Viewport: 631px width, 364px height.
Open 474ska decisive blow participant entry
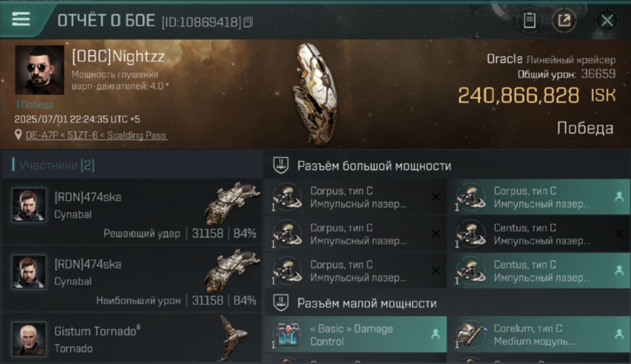132,212
